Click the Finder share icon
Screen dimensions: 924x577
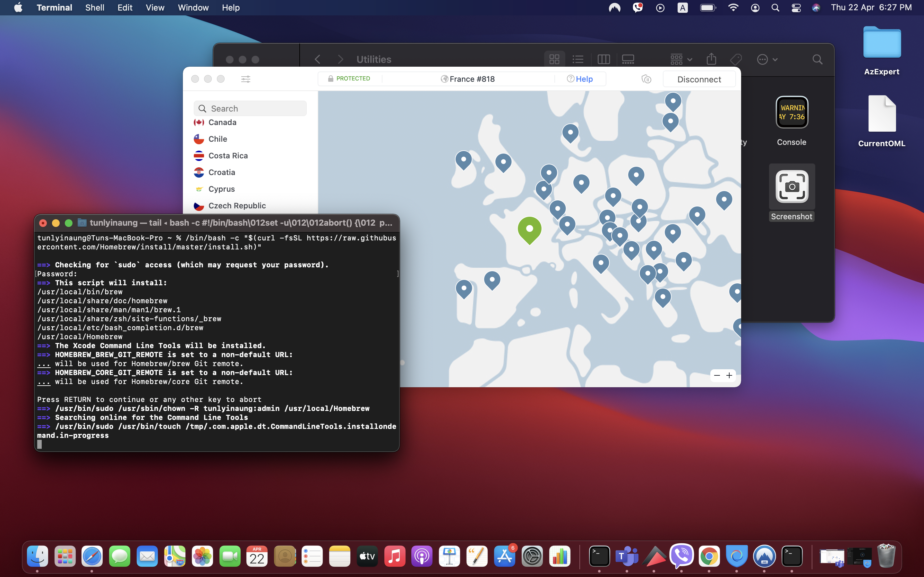point(711,59)
